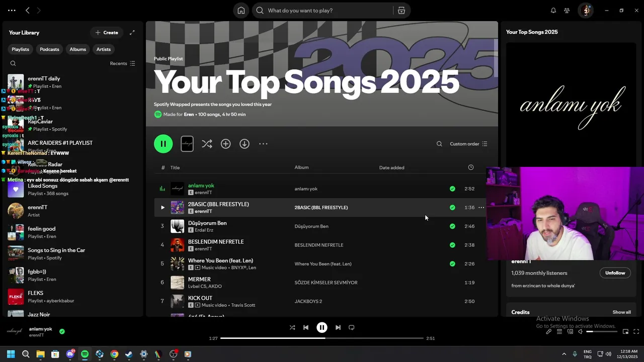Toggle liked check for BESLENDIM NEFRETLE
Viewport: 644px width, 362px height.
452,245
